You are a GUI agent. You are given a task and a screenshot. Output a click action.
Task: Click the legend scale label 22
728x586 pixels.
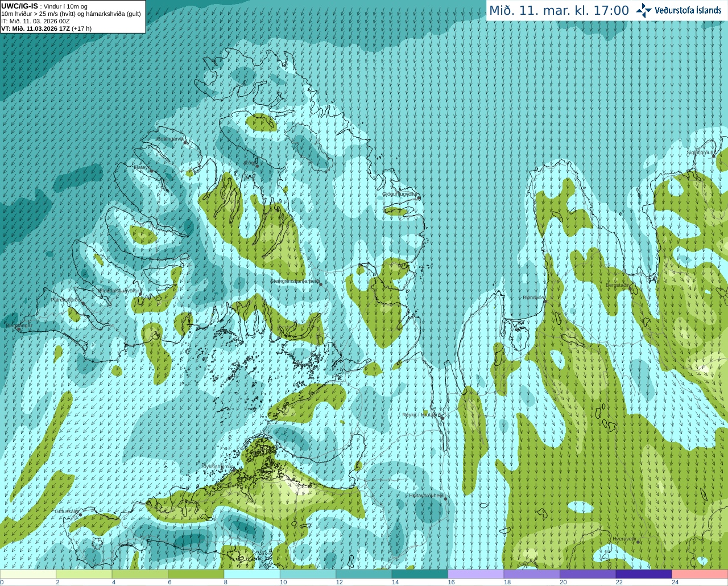pyautogui.click(x=619, y=582)
